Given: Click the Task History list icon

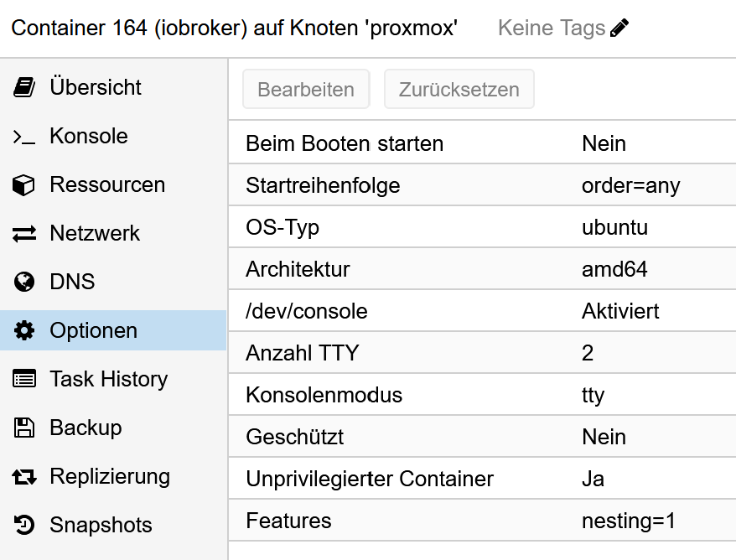Looking at the screenshot, I should (24, 380).
